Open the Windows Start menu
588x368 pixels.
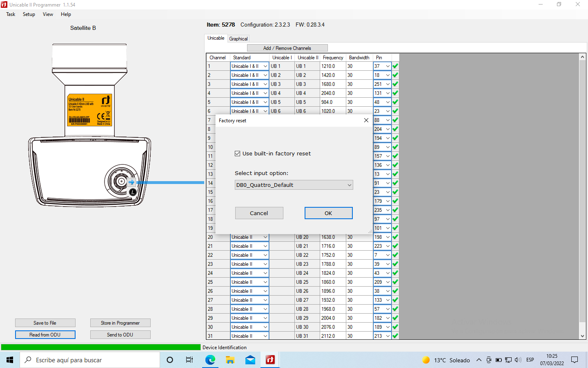click(x=10, y=360)
